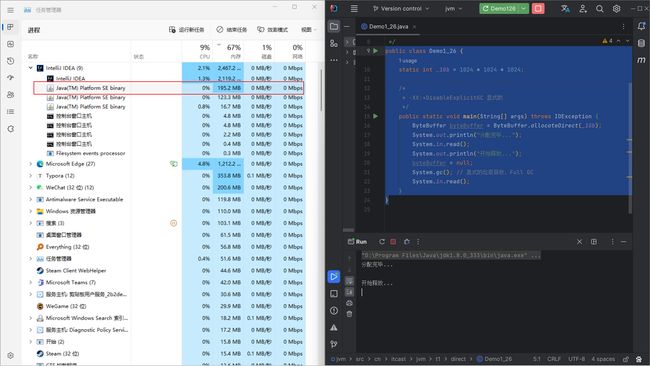Click warnings indicator showing 4 problems

click(607, 41)
